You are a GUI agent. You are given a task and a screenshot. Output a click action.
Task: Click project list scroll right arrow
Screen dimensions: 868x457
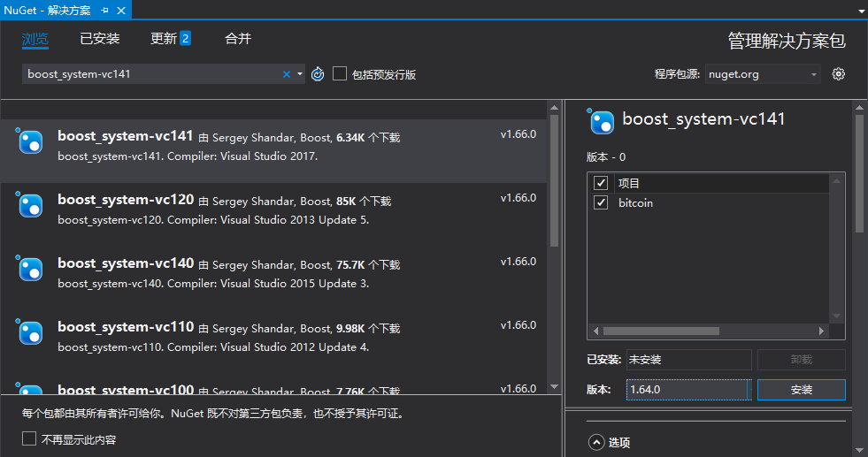pos(821,331)
